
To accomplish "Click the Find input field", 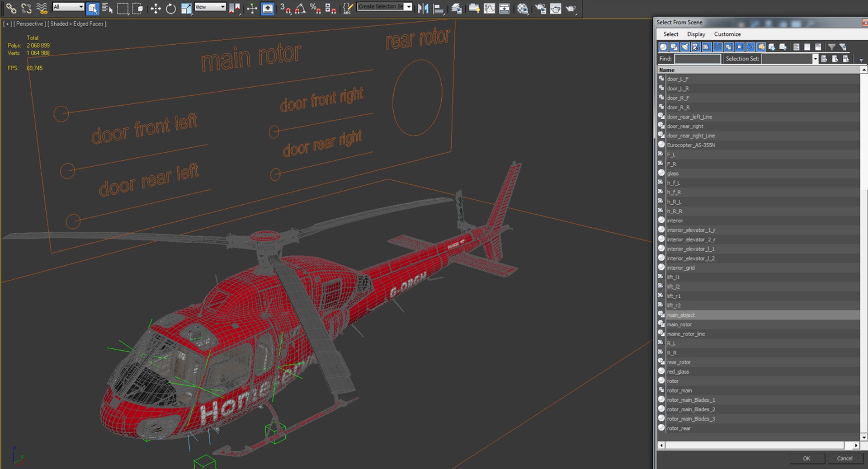I will click(698, 59).
